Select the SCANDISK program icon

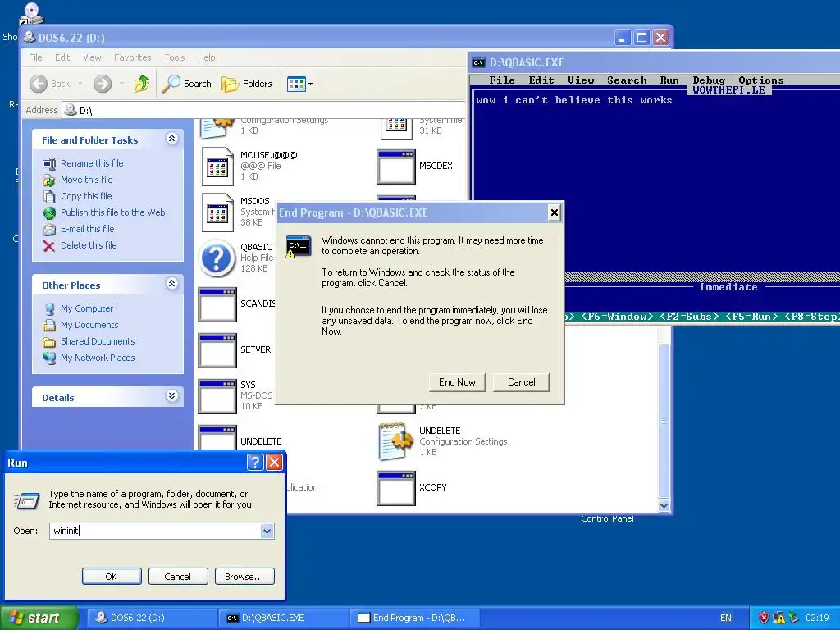tap(217, 304)
